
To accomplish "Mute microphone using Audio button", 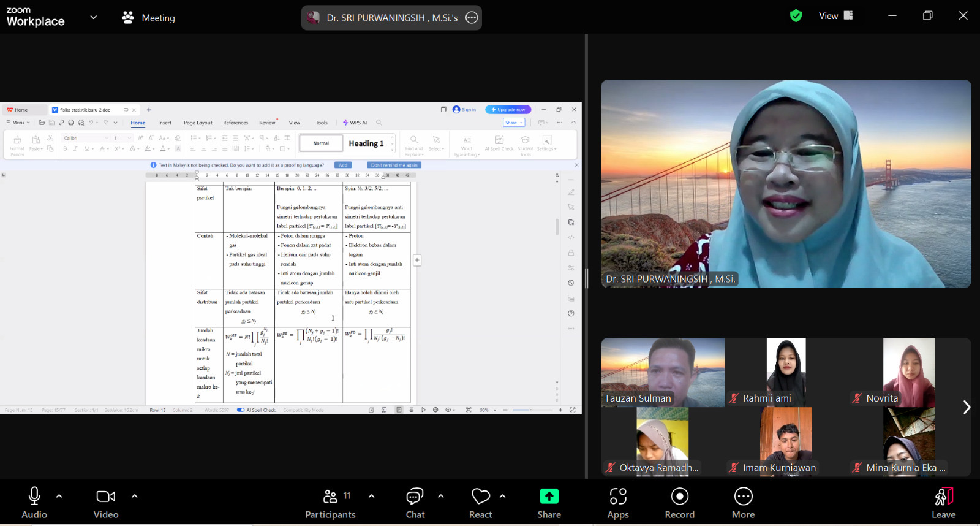I will (34, 502).
